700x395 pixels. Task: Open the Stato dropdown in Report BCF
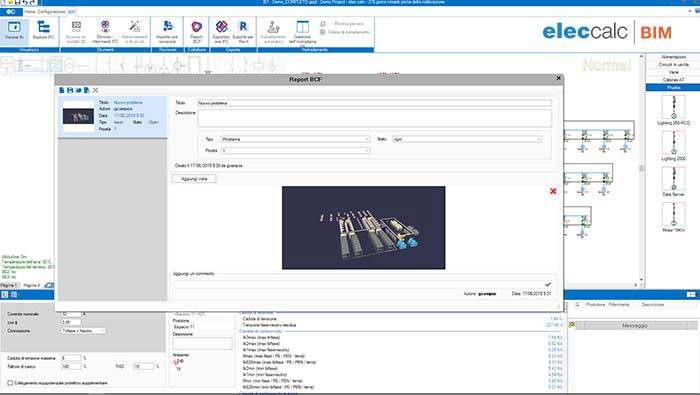click(467, 139)
